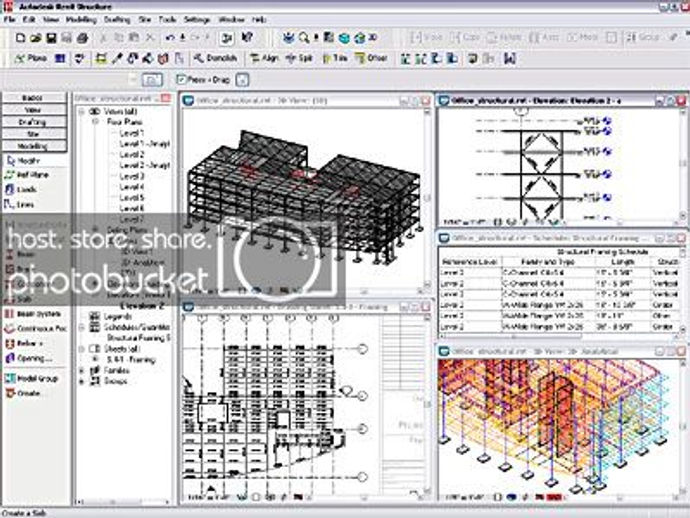Screen dimensions: 690x518
Task: Select Level 1 in project browser
Action: [x=132, y=133]
